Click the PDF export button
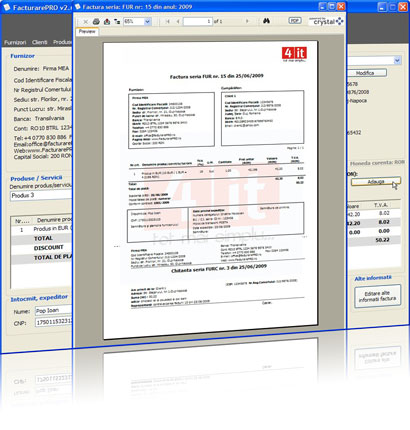410x430 pixels. click(295, 20)
